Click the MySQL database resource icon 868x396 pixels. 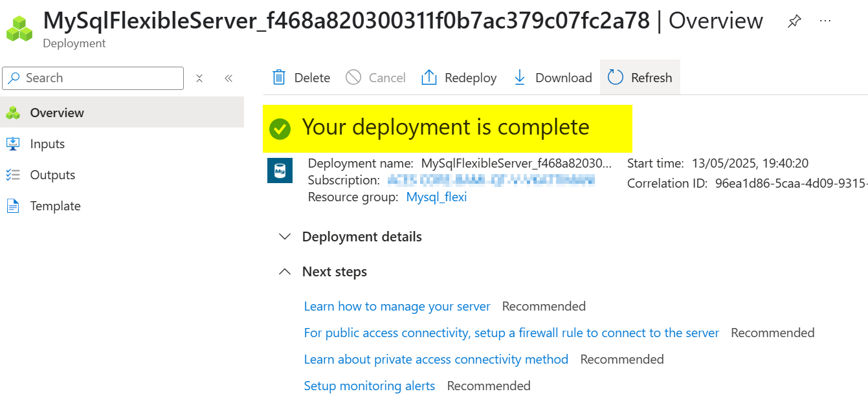point(280,170)
